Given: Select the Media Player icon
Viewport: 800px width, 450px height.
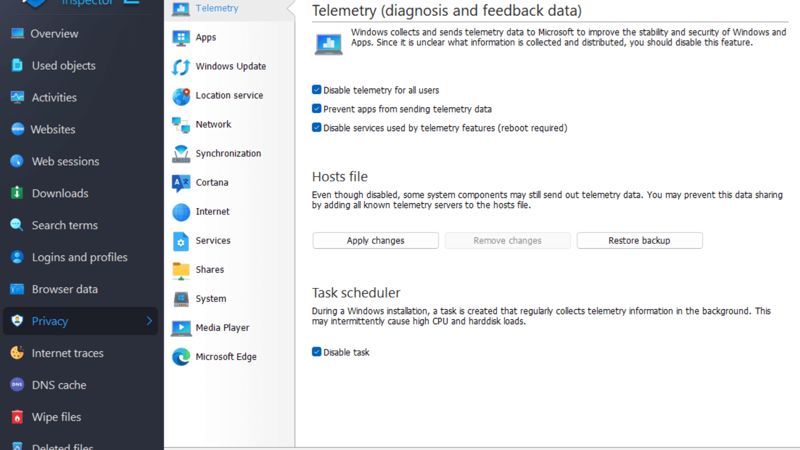Looking at the screenshot, I should pos(181,328).
